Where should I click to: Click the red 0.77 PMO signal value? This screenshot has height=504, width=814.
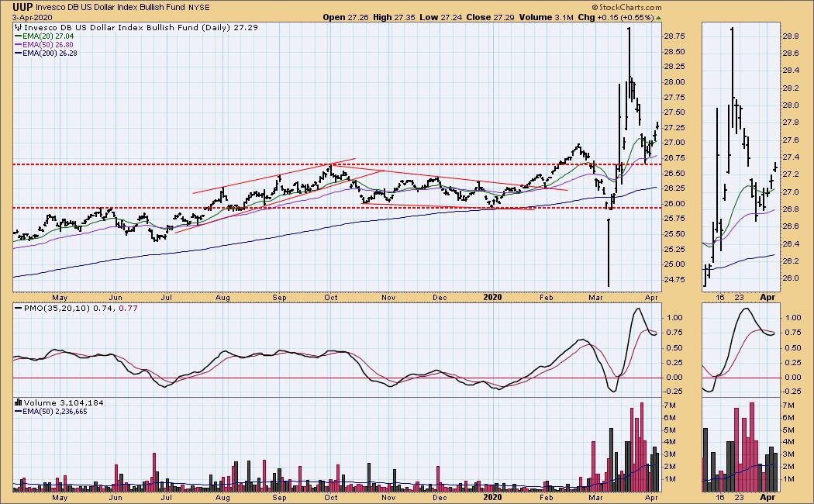[x=128, y=309]
